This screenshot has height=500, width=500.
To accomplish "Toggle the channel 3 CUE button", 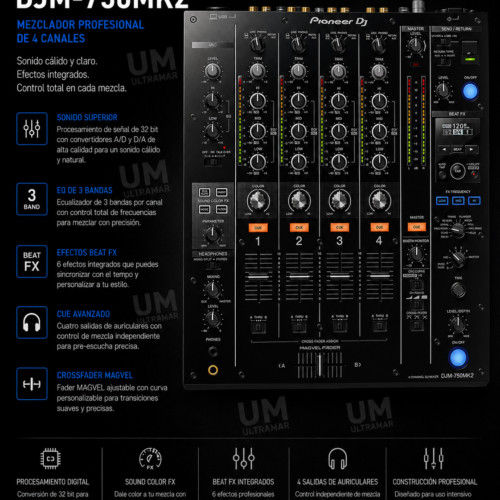I will [339, 228].
